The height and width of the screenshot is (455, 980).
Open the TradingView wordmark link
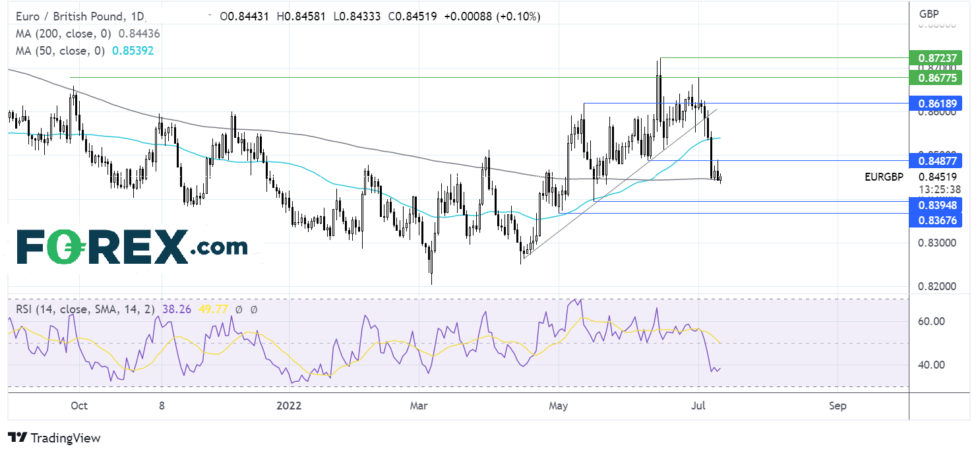click(65, 438)
